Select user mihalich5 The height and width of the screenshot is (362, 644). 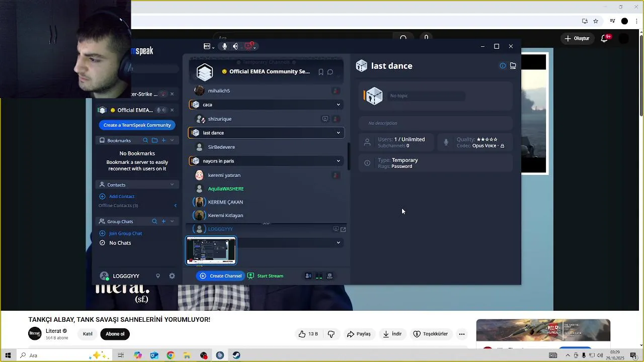click(219, 90)
